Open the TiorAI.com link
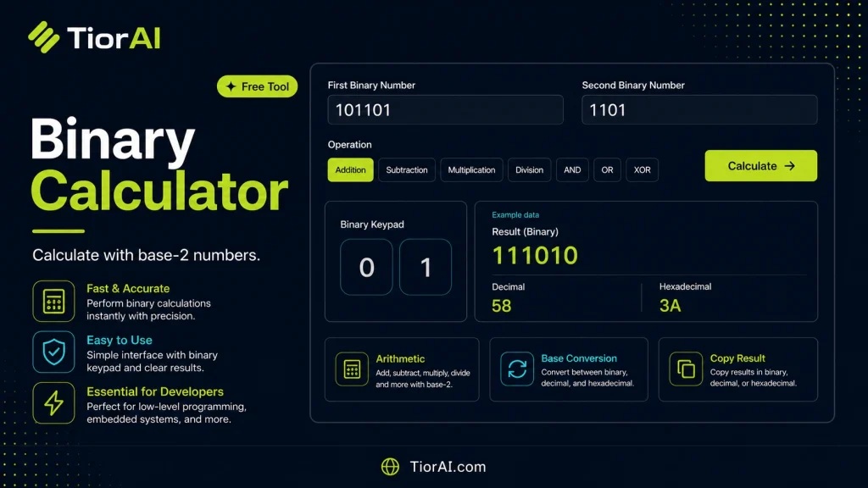Viewport: 868px width, 488px height. pyautogui.click(x=448, y=467)
